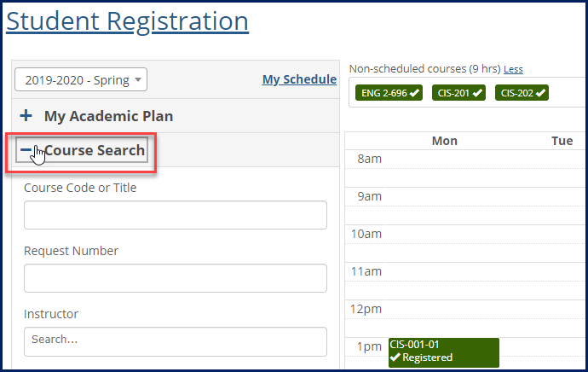Click the ENG 2-696 course badge
The width and height of the screenshot is (588, 372).
(x=389, y=92)
